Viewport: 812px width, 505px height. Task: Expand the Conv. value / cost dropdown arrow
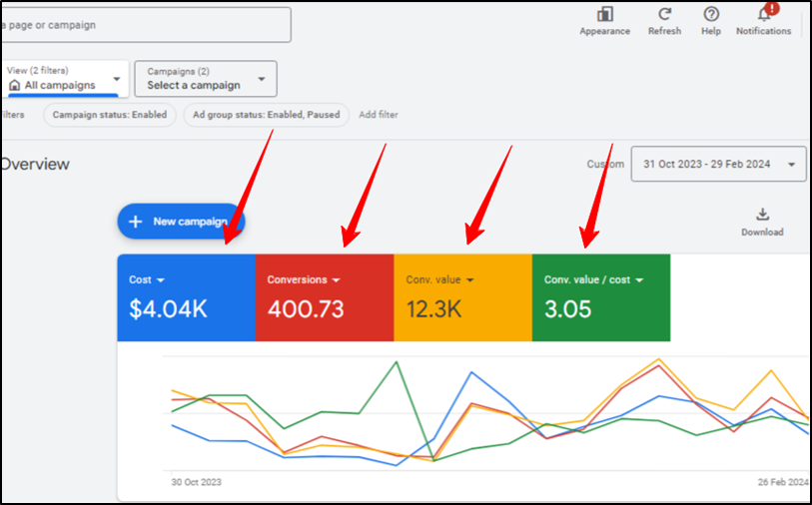tap(639, 280)
